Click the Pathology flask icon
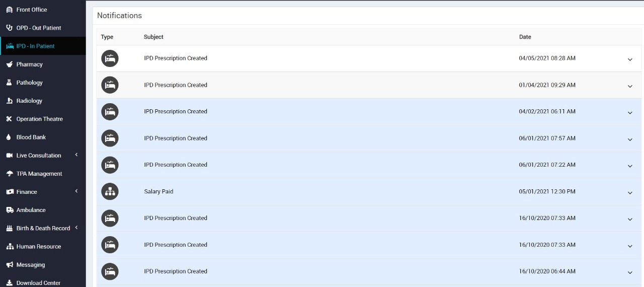 pyautogui.click(x=9, y=83)
